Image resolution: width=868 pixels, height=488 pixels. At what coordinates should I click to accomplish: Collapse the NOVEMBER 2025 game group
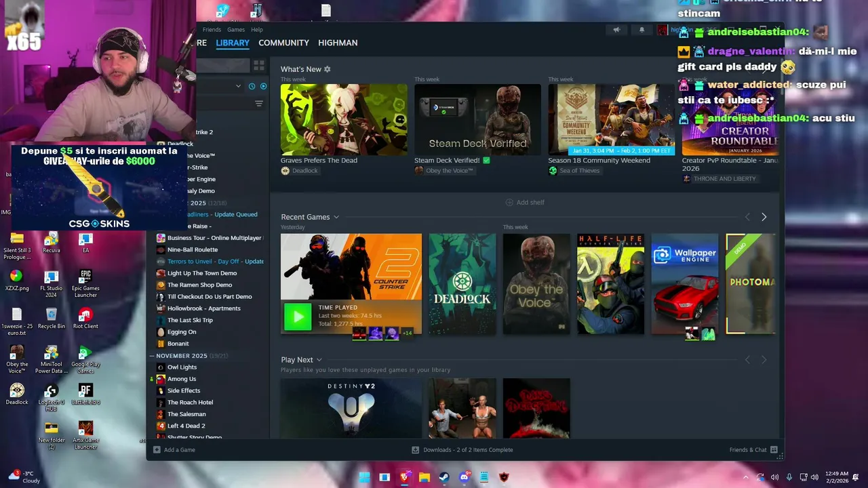point(152,356)
